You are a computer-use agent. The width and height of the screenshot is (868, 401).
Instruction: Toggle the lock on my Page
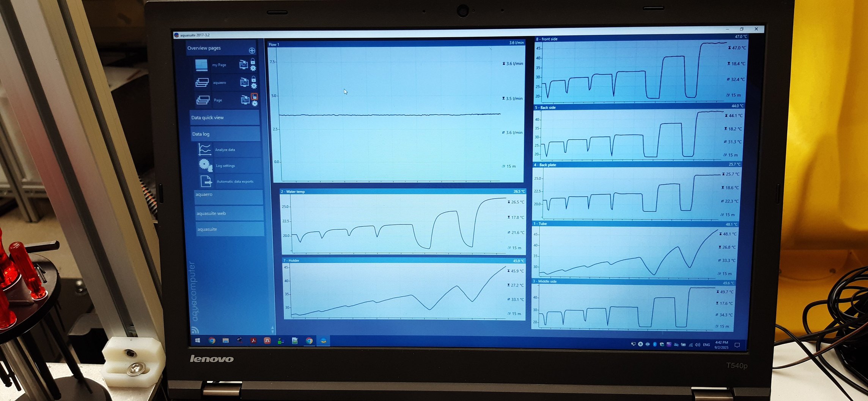coord(253,62)
